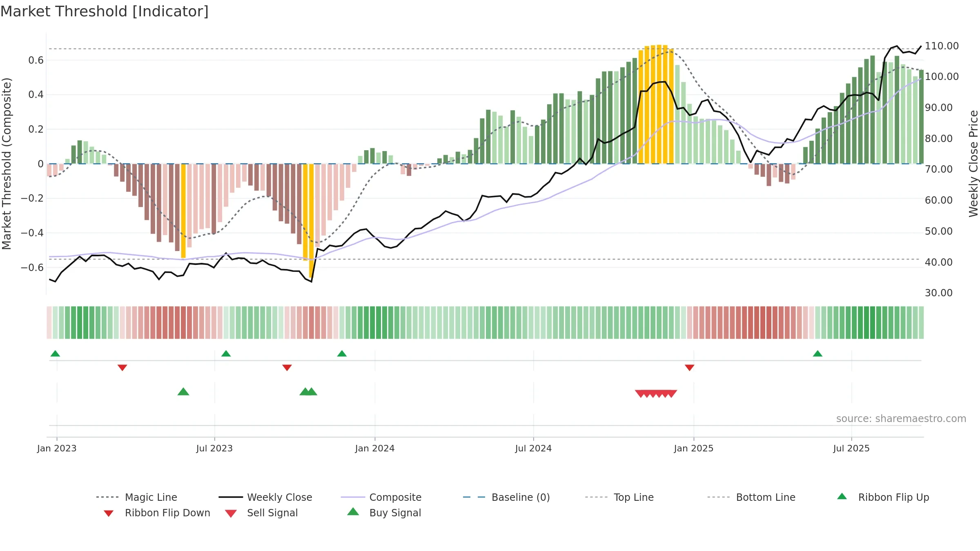Toggle the Ribbon Flip Up legend entry

click(x=883, y=497)
